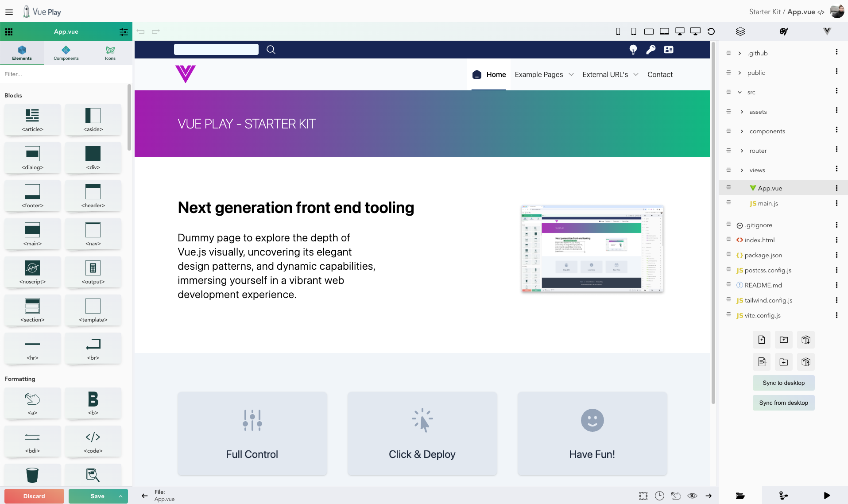The image size is (848, 504).
Task: Open the Vue V panel tab at top right
Action: click(x=827, y=31)
